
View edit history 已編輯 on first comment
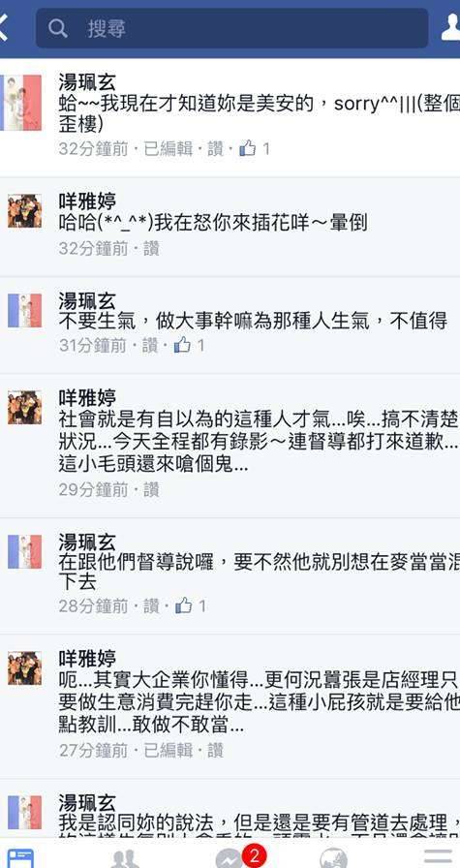169,148
